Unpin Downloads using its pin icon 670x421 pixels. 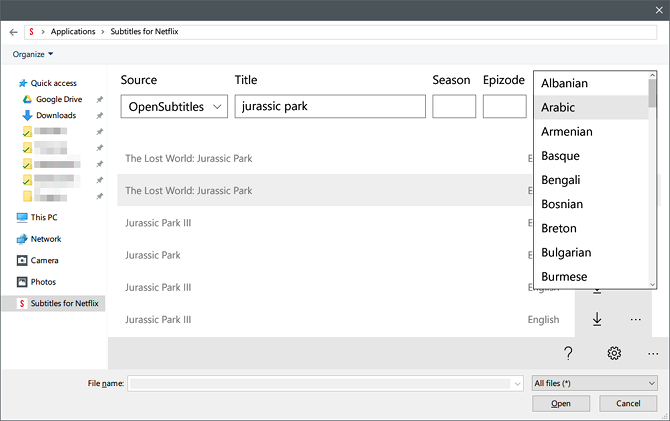point(100,116)
